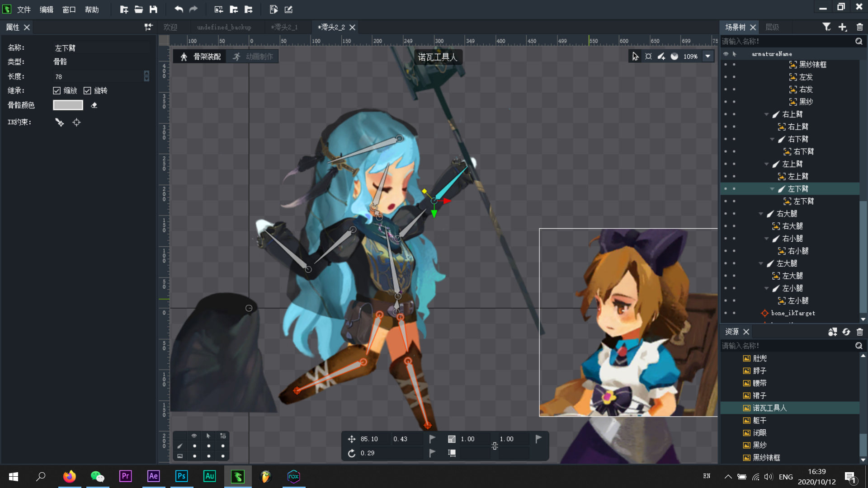
Task: Select the 诺瓦工具人 resource item
Action: pos(790,408)
